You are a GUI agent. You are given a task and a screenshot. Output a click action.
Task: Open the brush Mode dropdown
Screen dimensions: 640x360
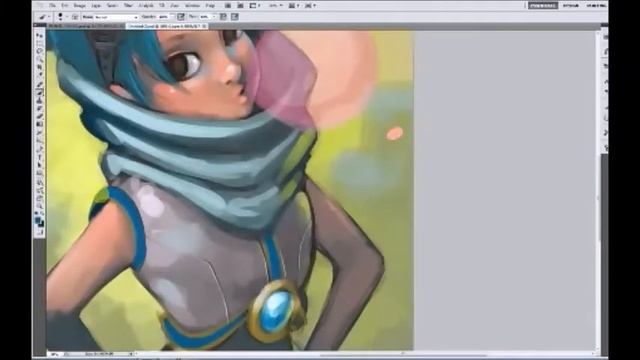pos(118,17)
